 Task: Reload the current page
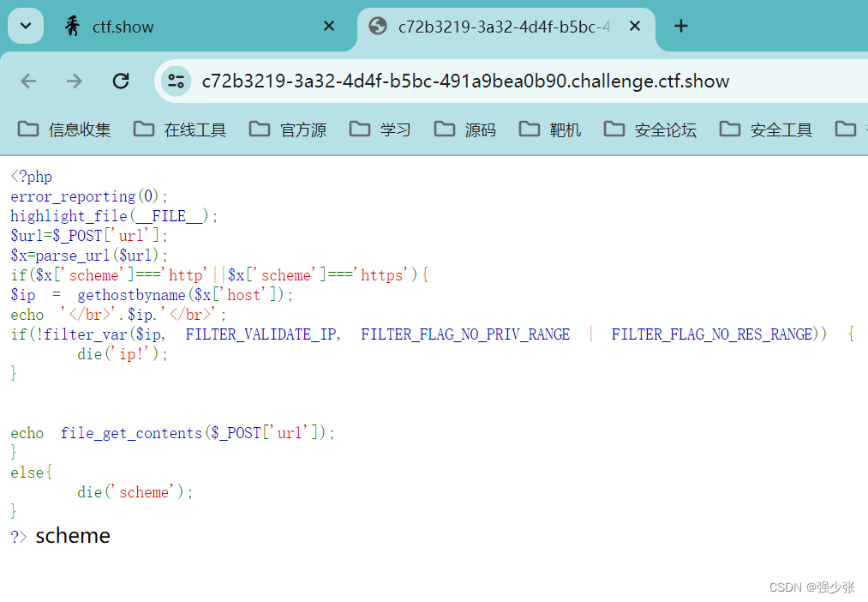click(121, 81)
